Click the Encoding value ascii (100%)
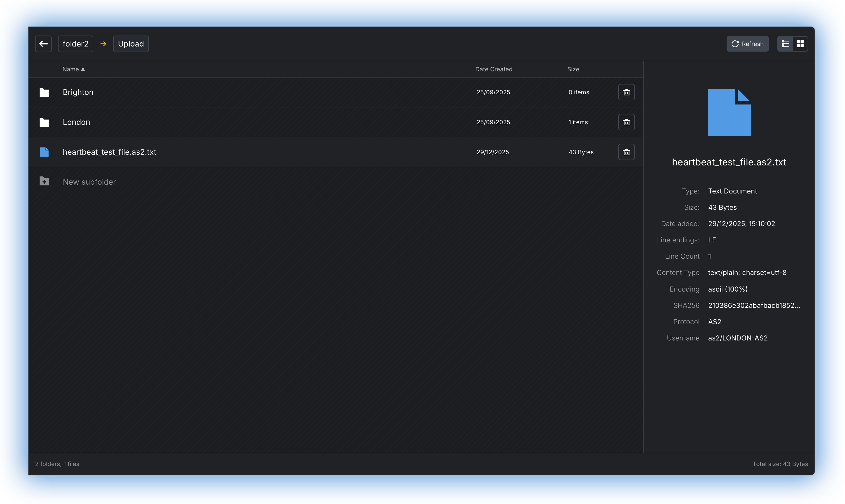This screenshot has width=845, height=504. (x=728, y=289)
